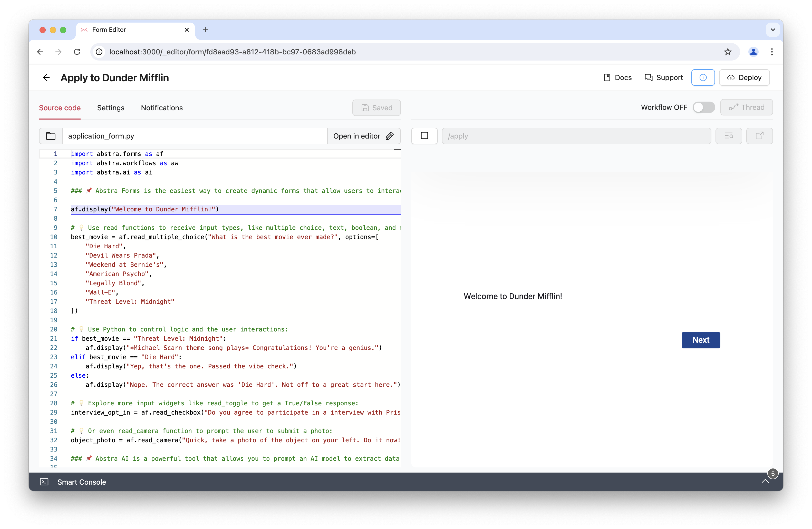The width and height of the screenshot is (812, 529).
Task: Open in editor pencil icon
Action: pyautogui.click(x=390, y=135)
